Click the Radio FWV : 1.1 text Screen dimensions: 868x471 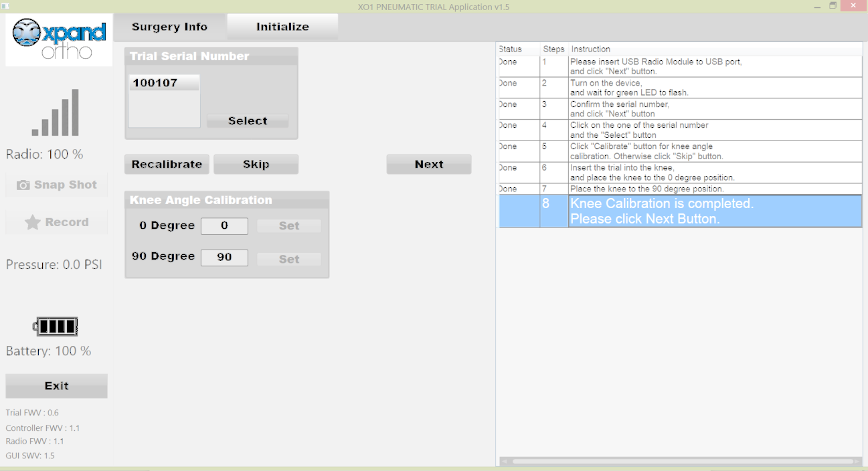[x=35, y=442]
